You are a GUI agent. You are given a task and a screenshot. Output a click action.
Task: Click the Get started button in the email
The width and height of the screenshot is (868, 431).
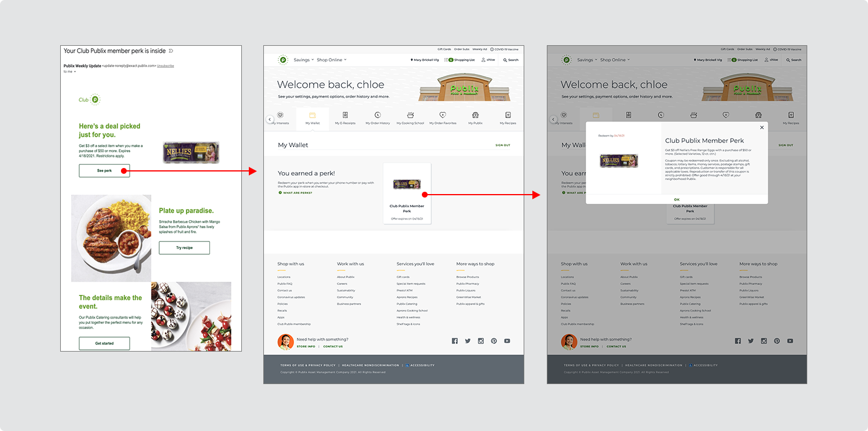[x=104, y=344]
